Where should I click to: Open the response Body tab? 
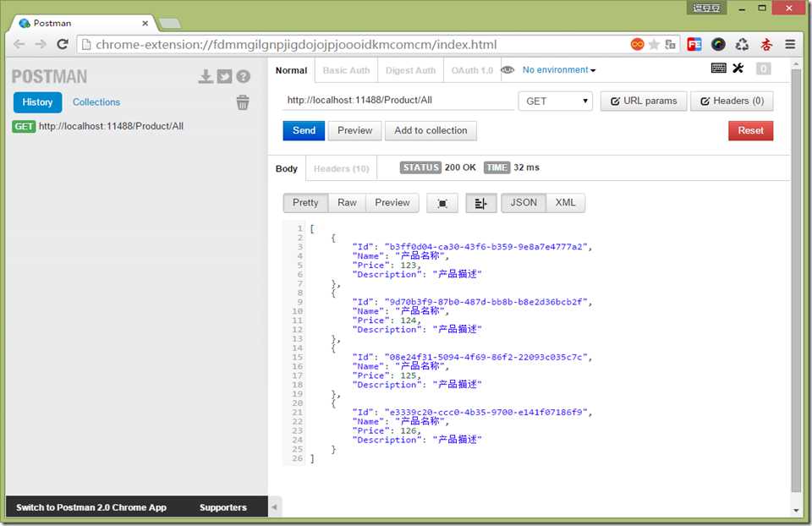[x=287, y=168]
